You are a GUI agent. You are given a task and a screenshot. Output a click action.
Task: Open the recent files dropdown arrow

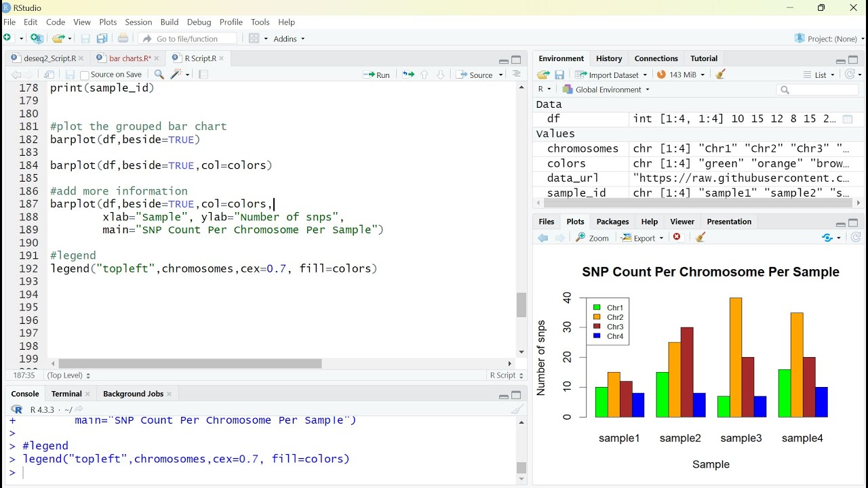click(x=69, y=39)
